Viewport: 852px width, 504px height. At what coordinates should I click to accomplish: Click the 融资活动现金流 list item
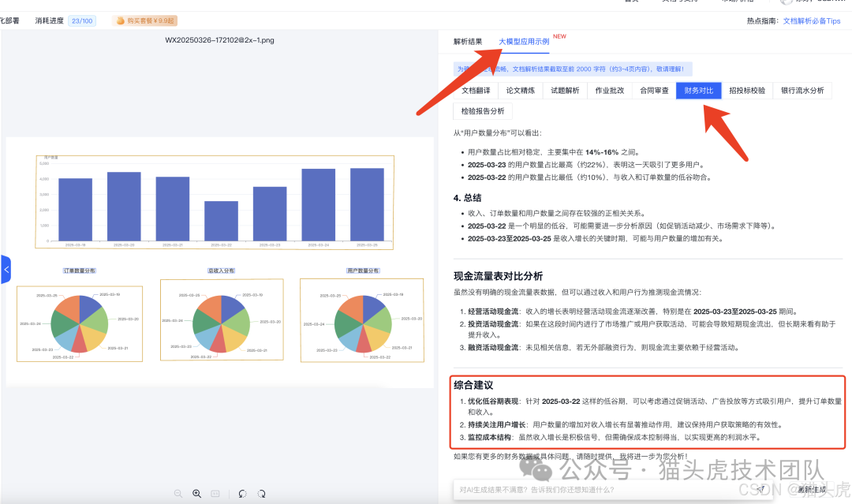point(600,348)
